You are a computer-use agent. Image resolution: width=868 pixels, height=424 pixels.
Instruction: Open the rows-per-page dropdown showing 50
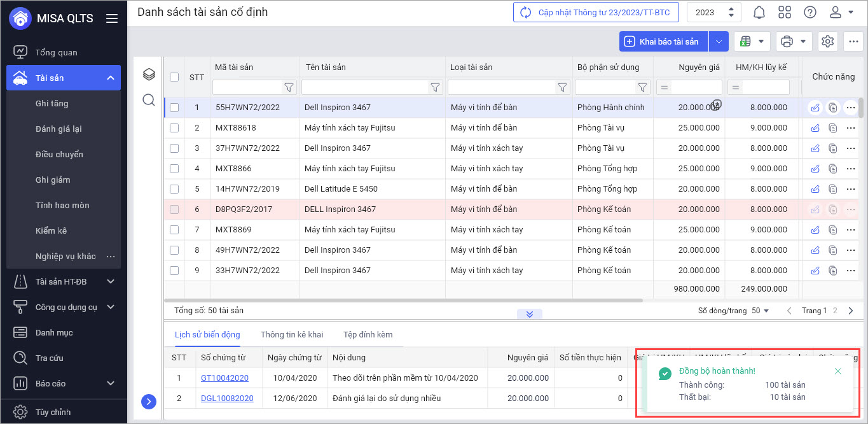[760, 311]
